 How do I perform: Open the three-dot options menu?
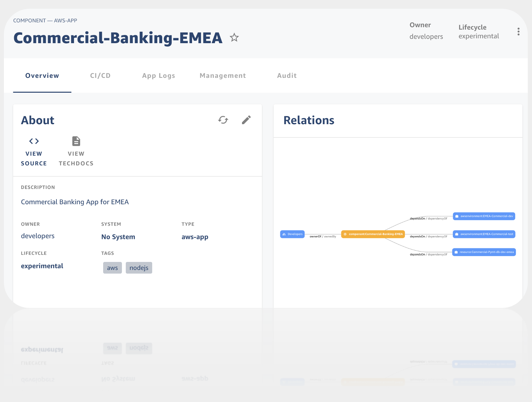pos(518,31)
